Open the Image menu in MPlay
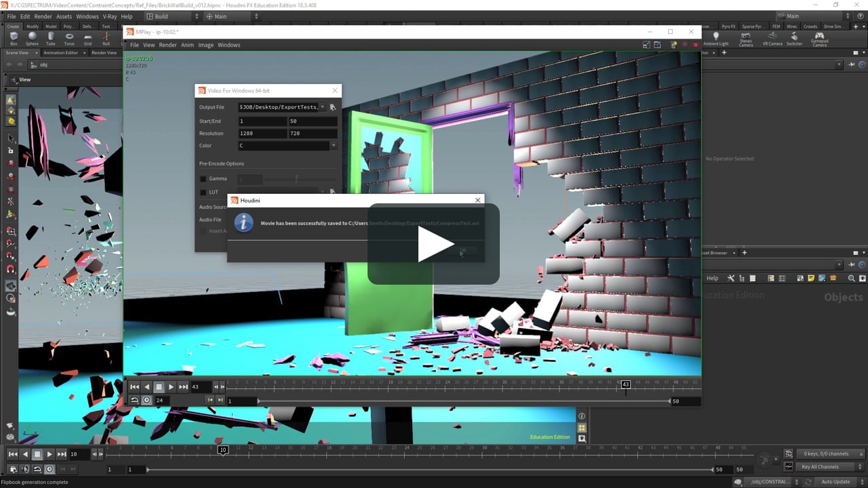This screenshot has width=868, height=488. click(206, 45)
